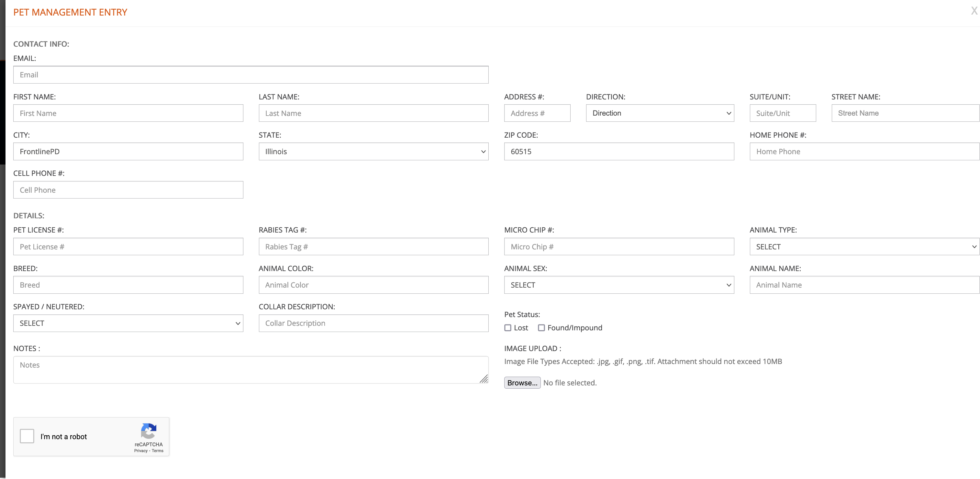Viewport: 980px width, 479px height.
Task: Expand the State dropdown showing Illinois
Action: pos(373,152)
